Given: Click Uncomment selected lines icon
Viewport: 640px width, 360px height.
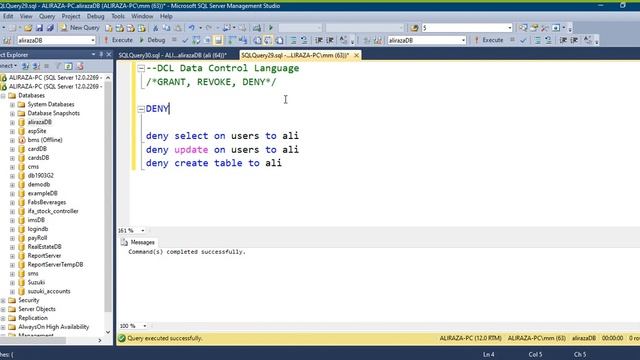Looking at the screenshot, I should pyautogui.click(x=304, y=40).
